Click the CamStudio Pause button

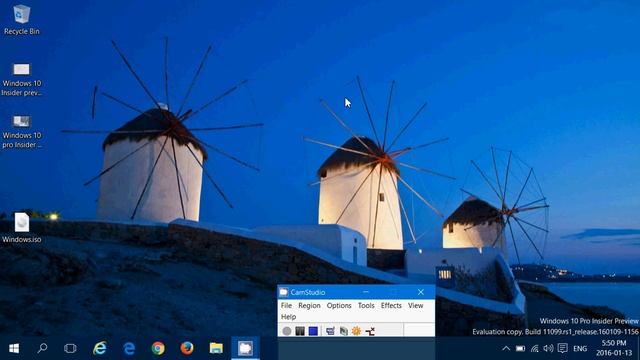300,331
